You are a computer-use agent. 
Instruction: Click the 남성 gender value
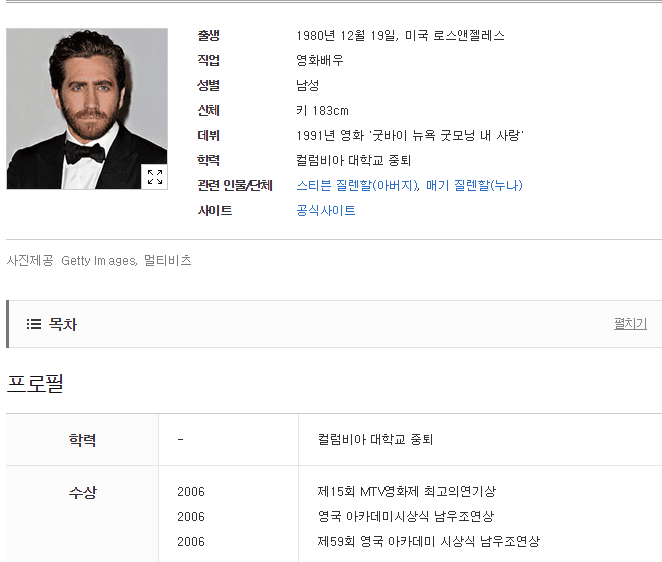coord(307,85)
